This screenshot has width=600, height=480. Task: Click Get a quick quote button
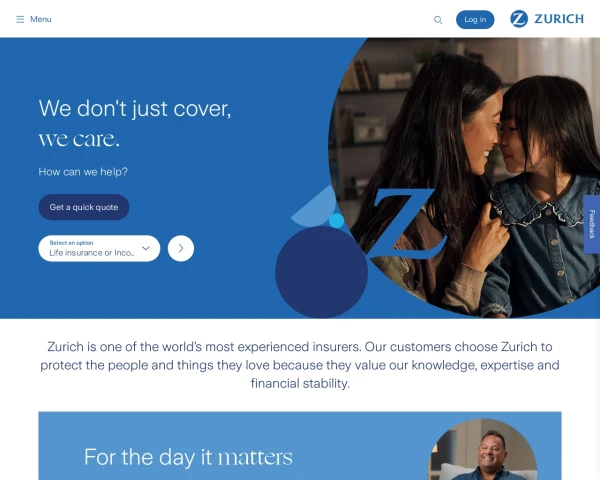coord(84,207)
